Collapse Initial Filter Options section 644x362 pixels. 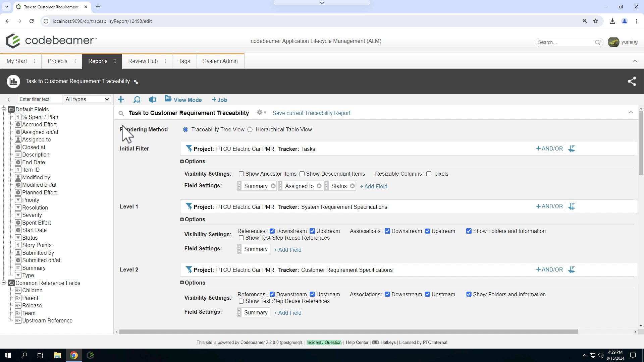tap(182, 162)
